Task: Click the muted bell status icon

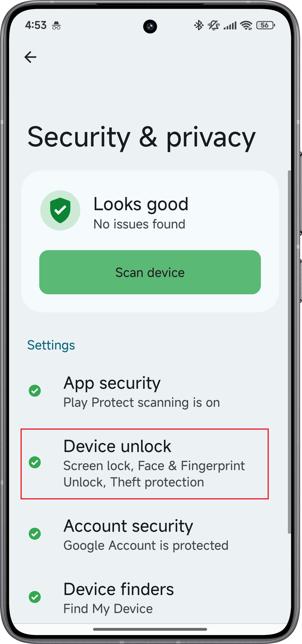Action: [214, 25]
